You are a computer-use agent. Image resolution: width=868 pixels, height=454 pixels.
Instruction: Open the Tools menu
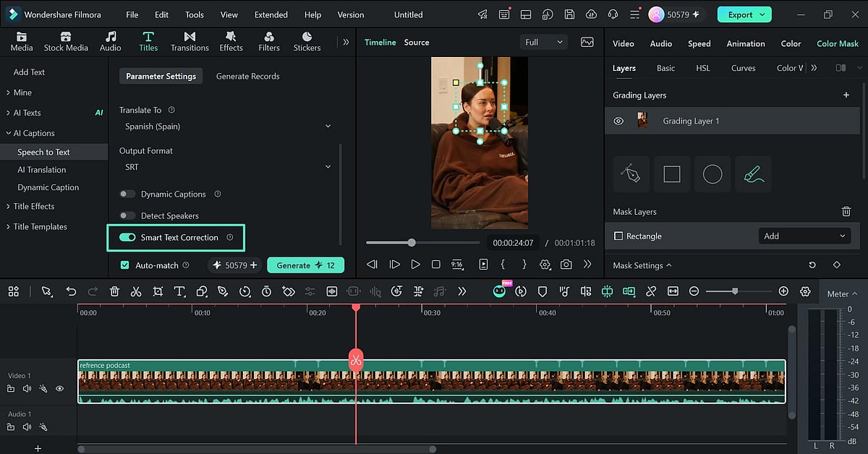194,14
